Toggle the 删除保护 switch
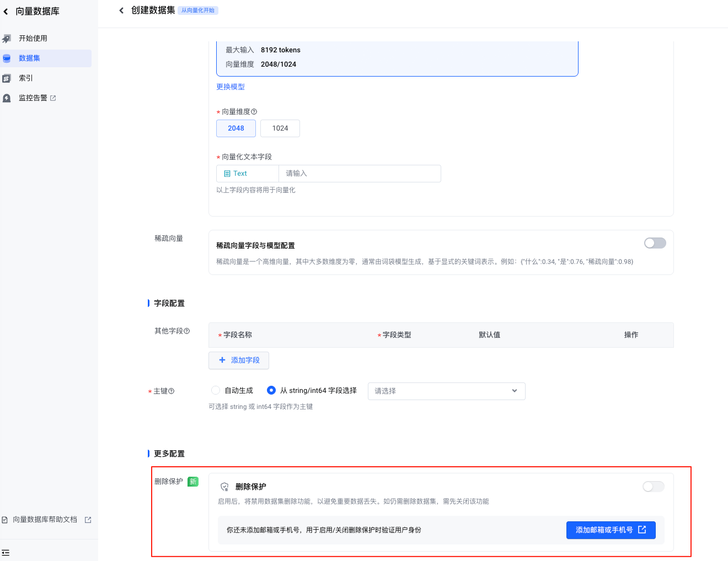The image size is (728, 561). coord(653,487)
